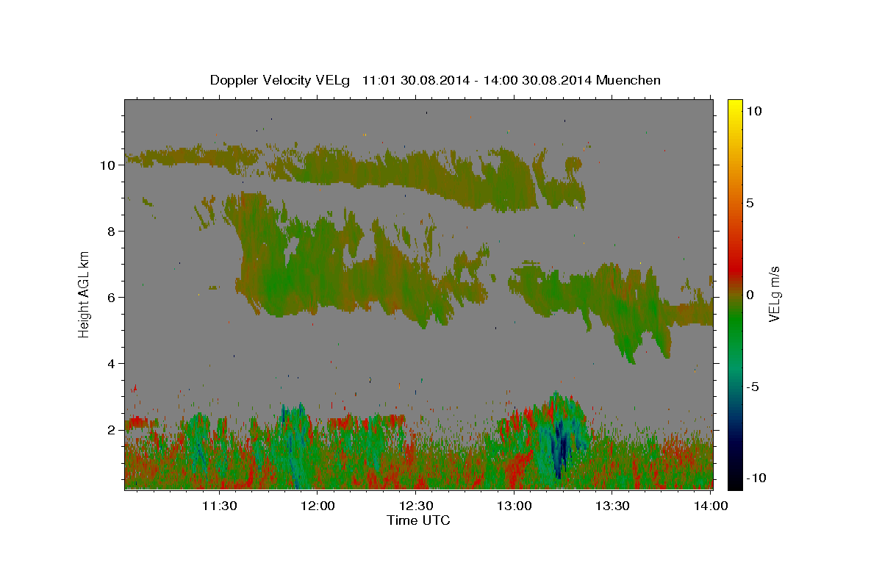Click the 14:00 time tick label
The width and height of the screenshot is (882, 588).
pos(711,506)
